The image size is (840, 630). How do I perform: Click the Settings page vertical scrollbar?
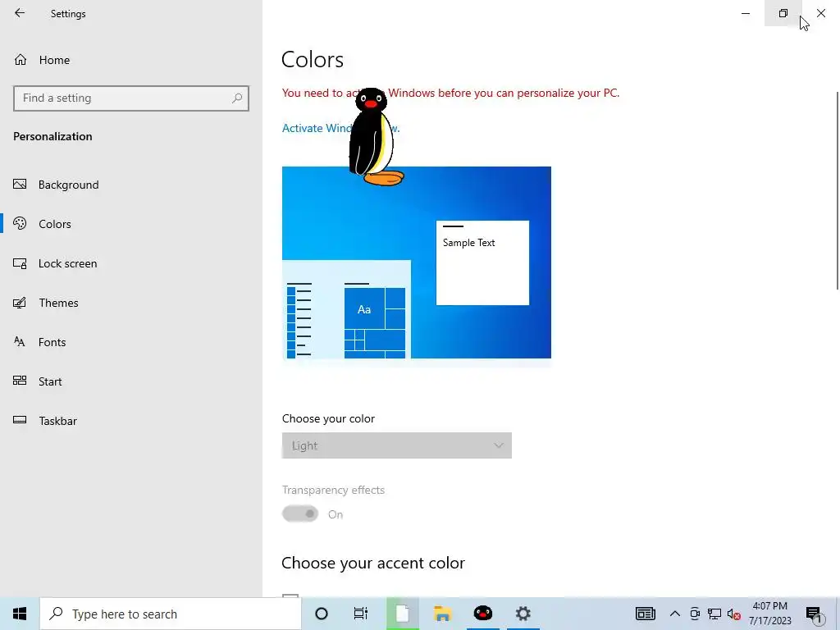837,191
